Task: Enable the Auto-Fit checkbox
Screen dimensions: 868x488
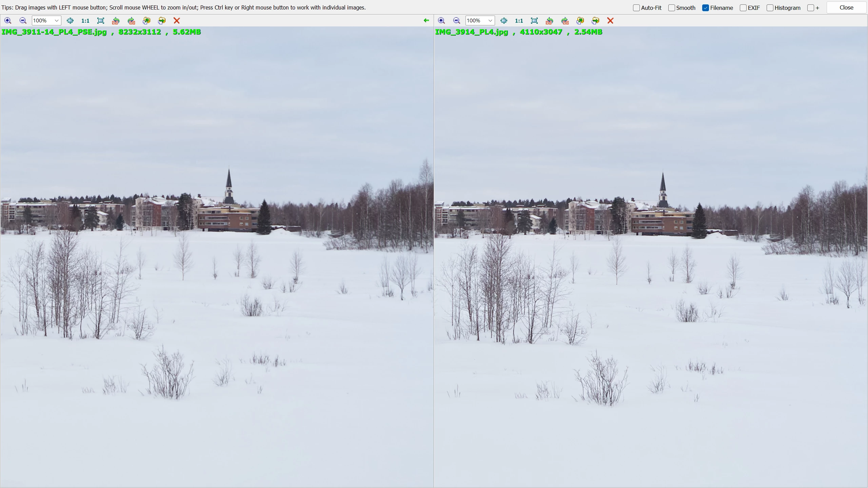Action: coord(636,8)
